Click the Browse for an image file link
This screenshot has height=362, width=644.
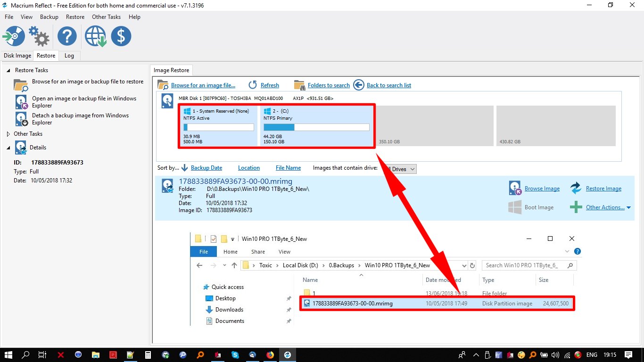click(x=203, y=85)
